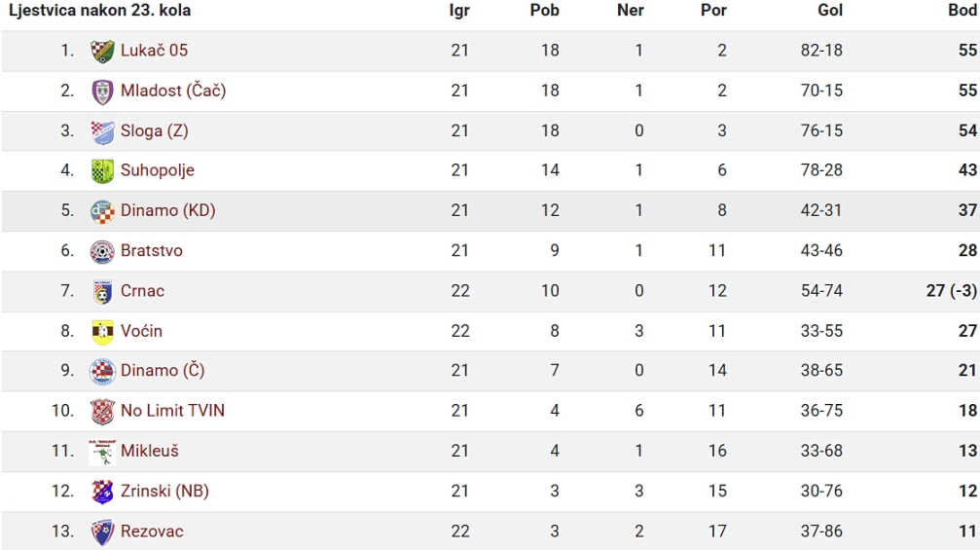Select the Bod column header

point(962,10)
